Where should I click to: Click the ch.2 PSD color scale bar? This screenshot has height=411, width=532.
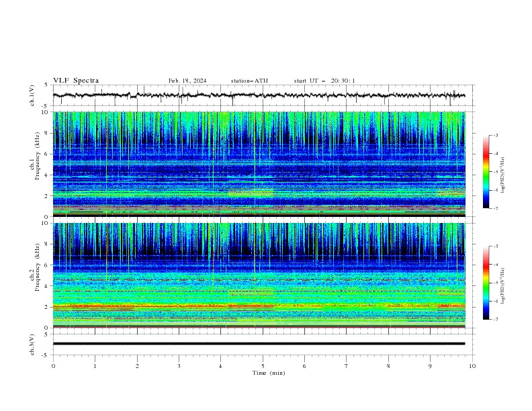tap(486, 283)
